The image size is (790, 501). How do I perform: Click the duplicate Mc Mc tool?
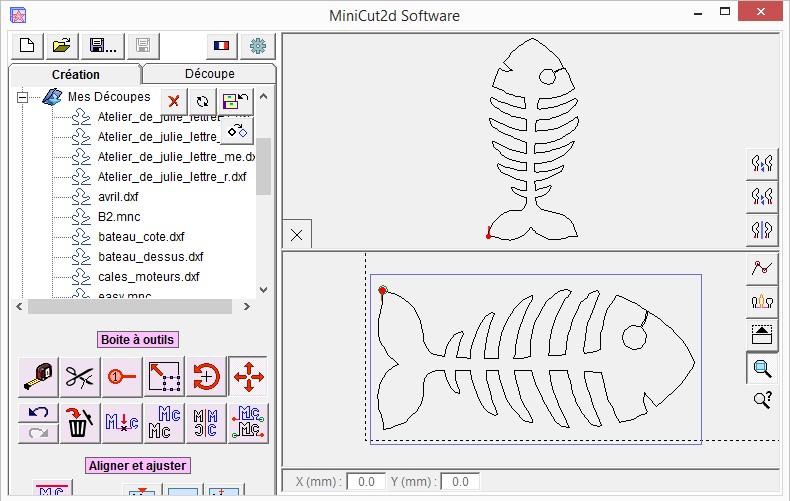point(164,423)
